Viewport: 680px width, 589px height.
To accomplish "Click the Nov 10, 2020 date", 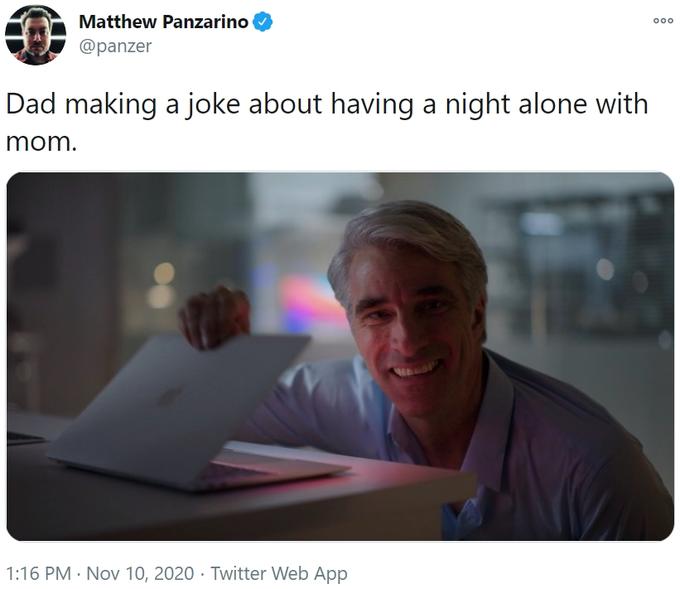I will coord(140,573).
